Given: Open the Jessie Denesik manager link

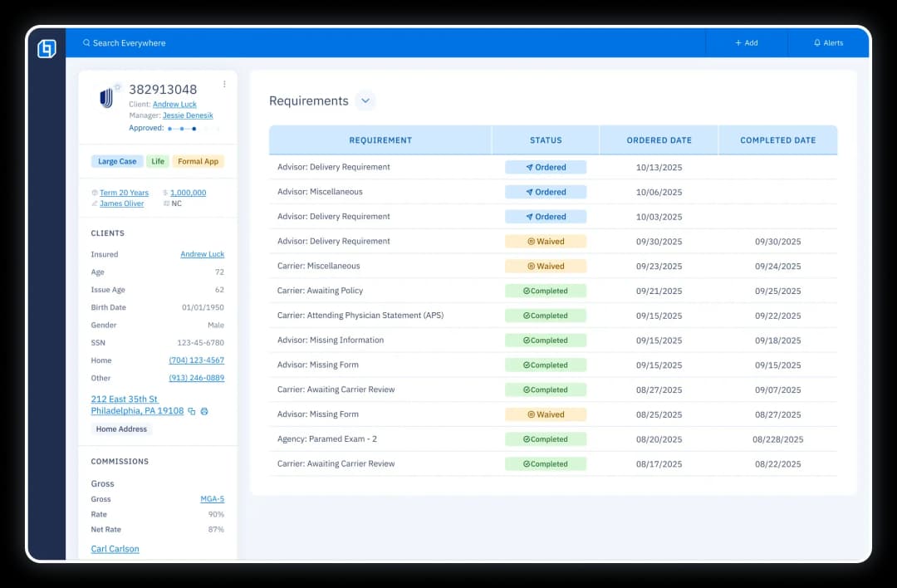Looking at the screenshot, I should coord(188,115).
